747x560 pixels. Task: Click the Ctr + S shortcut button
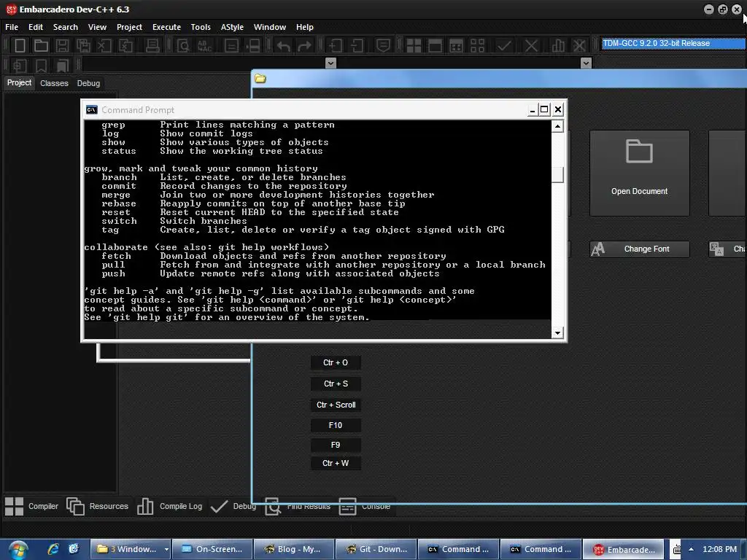[336, 384]
